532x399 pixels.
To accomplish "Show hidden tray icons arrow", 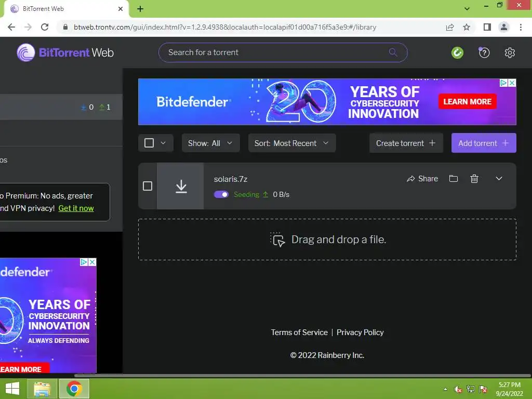I will pyautogui.click(x=445, y=389).
